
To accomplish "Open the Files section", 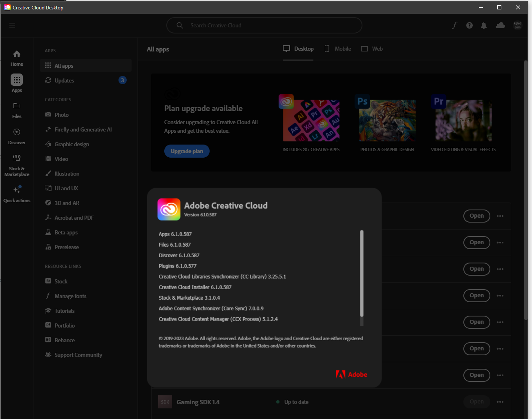I will (x=16, y=109).
